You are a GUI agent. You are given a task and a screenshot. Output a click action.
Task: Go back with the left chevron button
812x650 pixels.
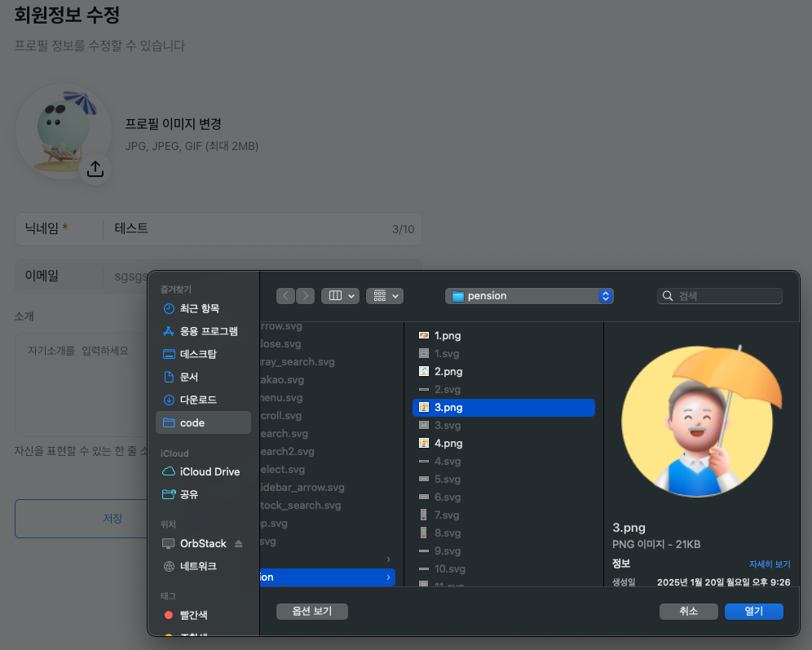[x=285, y=296]
